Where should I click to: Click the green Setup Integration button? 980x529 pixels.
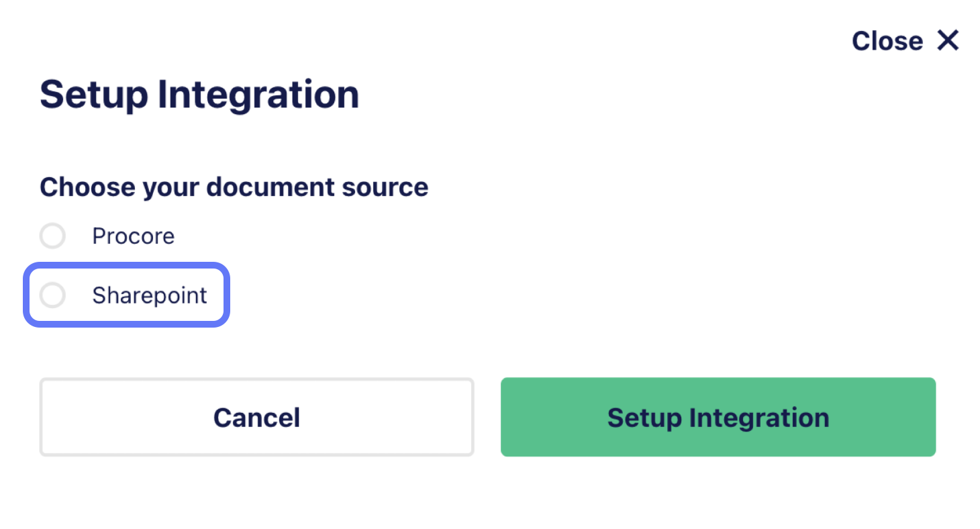[718, 417]
